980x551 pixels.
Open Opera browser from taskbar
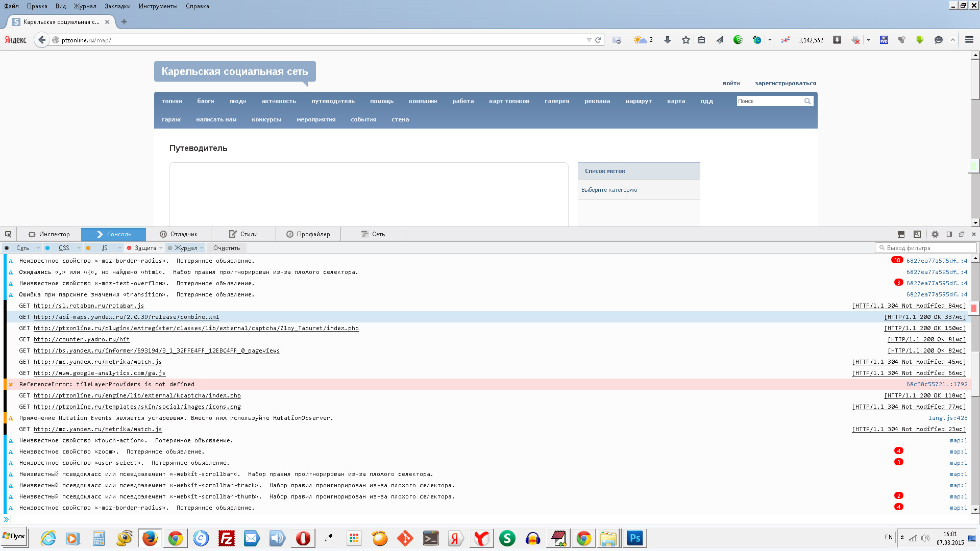click(x=303, y=538)
